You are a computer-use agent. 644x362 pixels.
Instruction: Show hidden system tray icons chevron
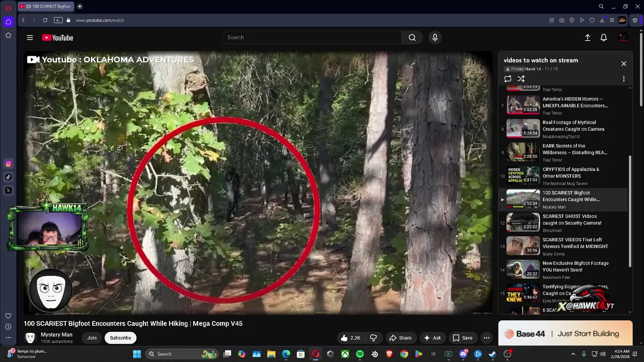coord(573,354)
